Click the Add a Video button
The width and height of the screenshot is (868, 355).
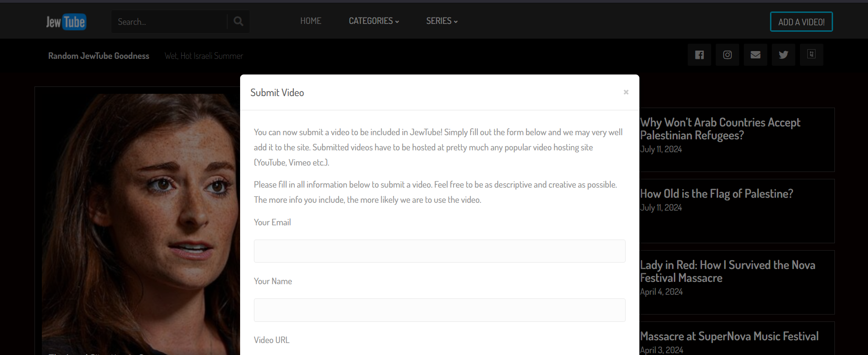[801, 22]
